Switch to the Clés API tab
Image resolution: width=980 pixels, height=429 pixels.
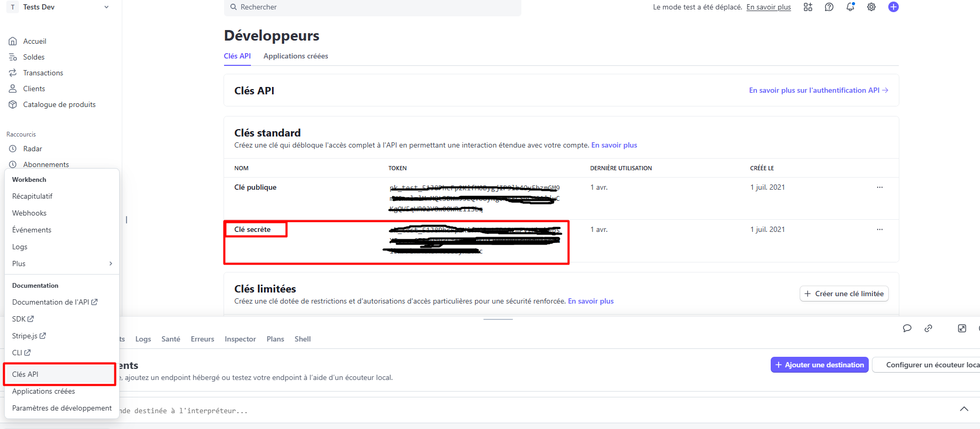click(237, 56)
